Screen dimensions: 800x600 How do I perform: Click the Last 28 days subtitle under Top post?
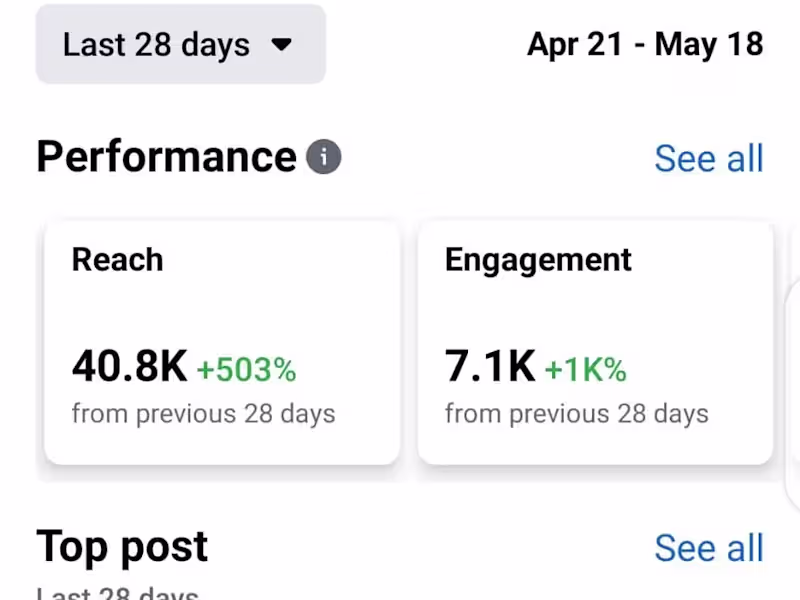pyautogui.click(x=117, y=592)
